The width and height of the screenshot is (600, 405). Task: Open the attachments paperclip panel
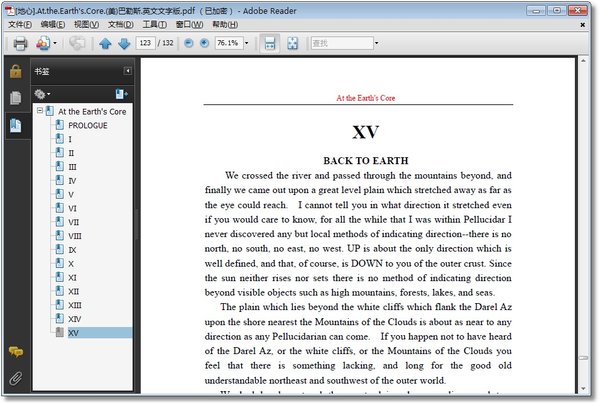pyautogui.click(x=15, y=378)
